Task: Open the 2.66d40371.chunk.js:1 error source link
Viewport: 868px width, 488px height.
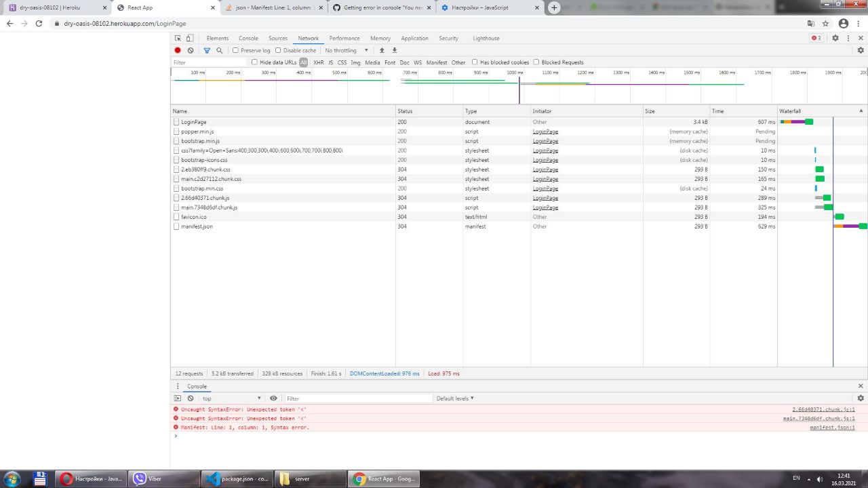Action: point(823,409)
